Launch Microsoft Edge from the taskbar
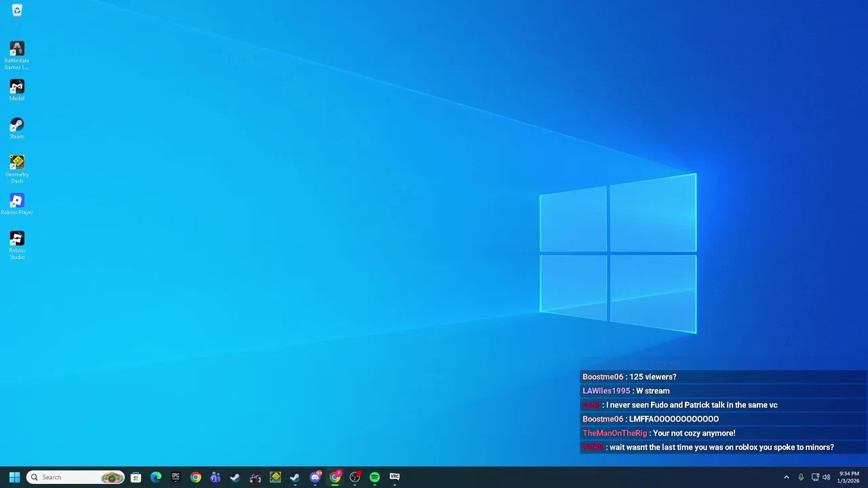Image resolution: width=868 pixels, height=488 pixels. 156,477
